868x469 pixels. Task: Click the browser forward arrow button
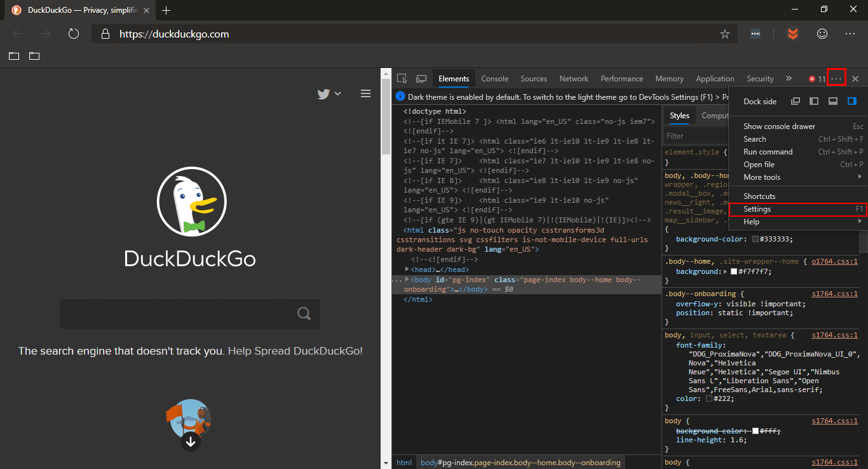46,34
